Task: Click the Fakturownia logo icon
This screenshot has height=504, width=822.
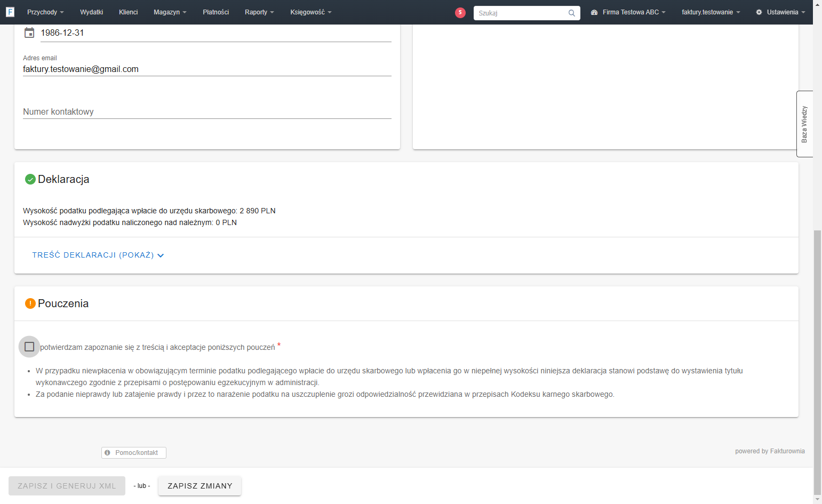Action: coord(10,12)
